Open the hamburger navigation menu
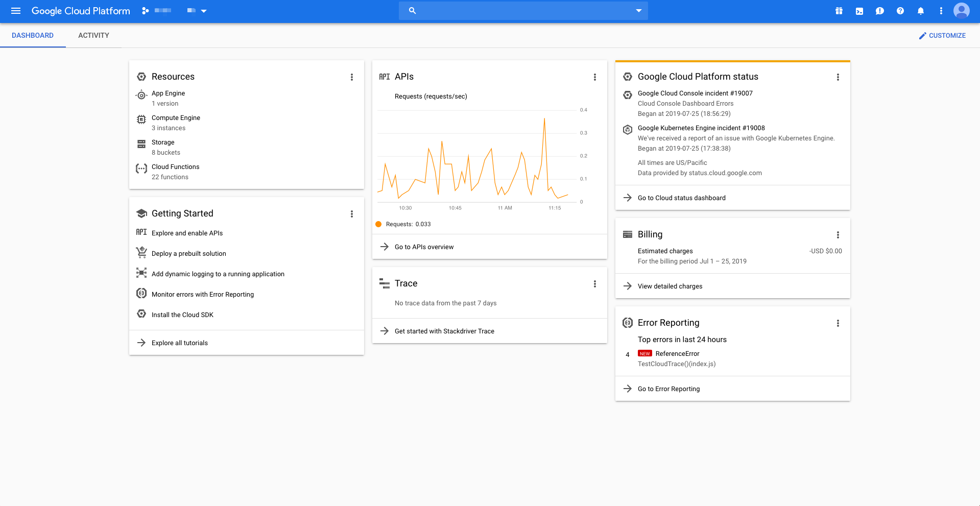The height and width of the screenshot is (506, 980). pos(16,11)
